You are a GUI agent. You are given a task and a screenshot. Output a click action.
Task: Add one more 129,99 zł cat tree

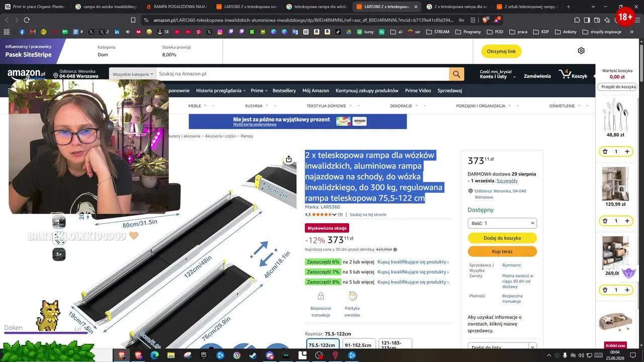[627, 221]
